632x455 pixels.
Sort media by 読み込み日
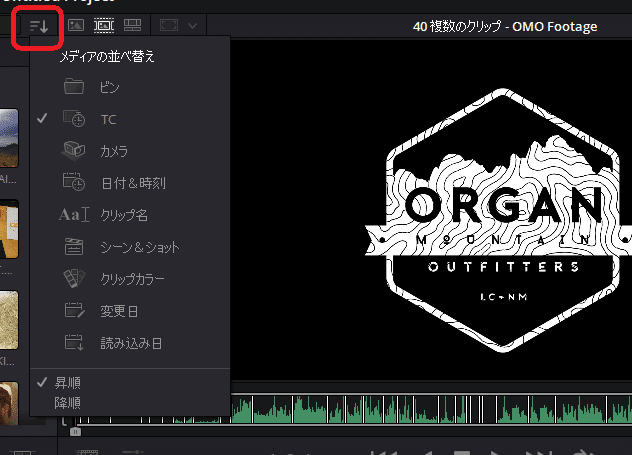point(130,343)
